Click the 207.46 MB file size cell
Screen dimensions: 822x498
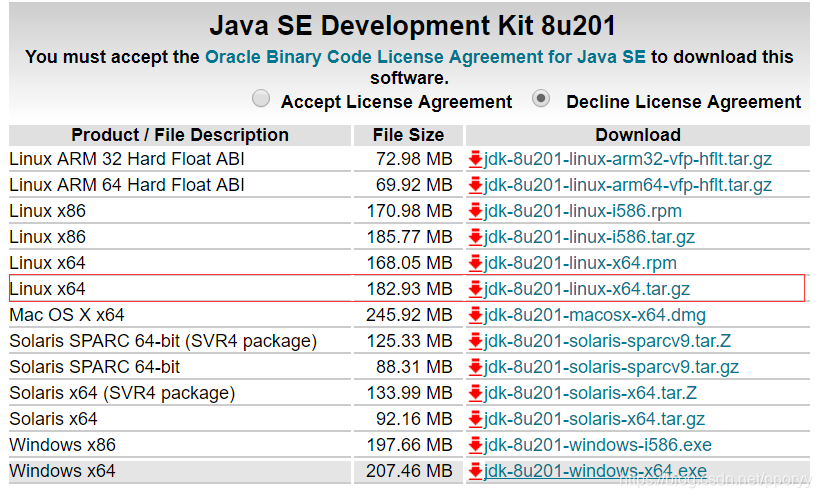(409, 471)
